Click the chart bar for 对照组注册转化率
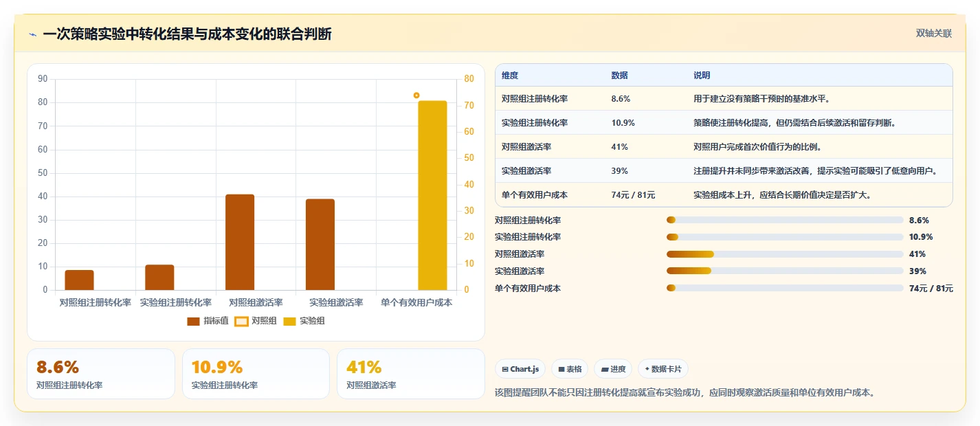980x426 pixels. [79, 280]
